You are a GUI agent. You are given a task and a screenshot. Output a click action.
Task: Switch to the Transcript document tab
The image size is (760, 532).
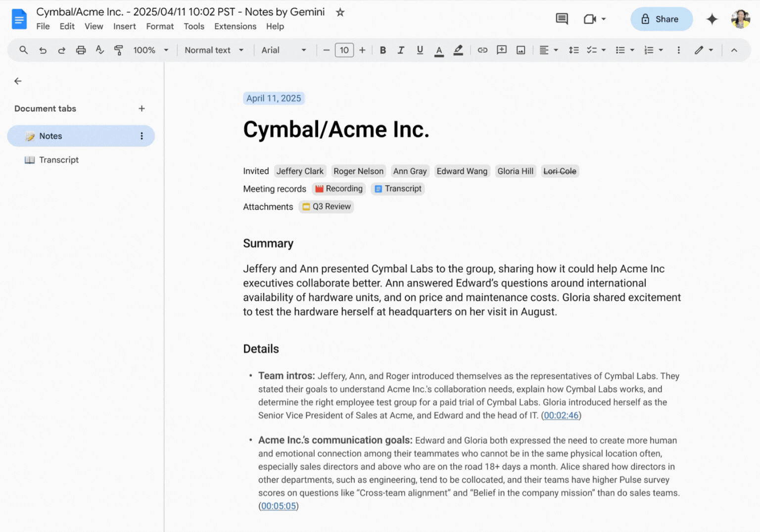click(x=58, y=160)
